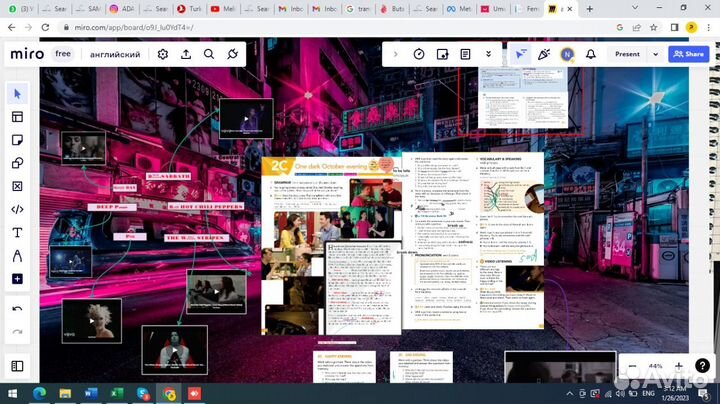Select the sticky note tool
This screenshot has height=404, width=720.
[17, 140]
